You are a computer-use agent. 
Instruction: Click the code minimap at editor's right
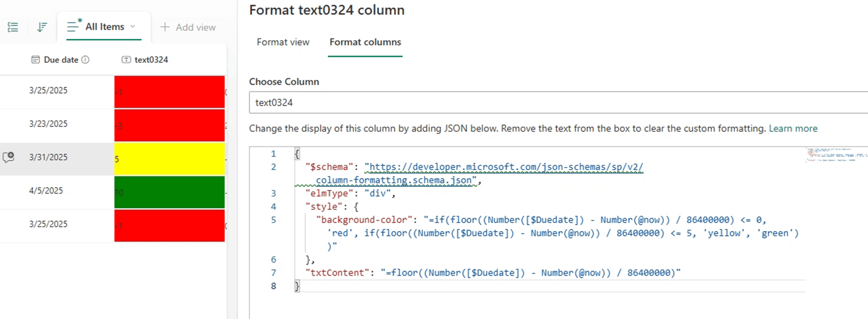point(836,154)
